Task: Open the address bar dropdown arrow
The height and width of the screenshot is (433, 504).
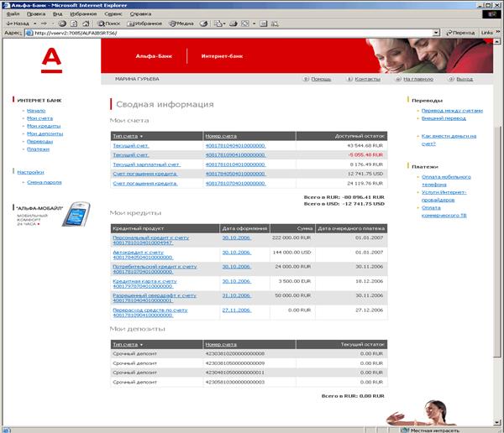Action: pyautogui.click(x=437, y=34)
